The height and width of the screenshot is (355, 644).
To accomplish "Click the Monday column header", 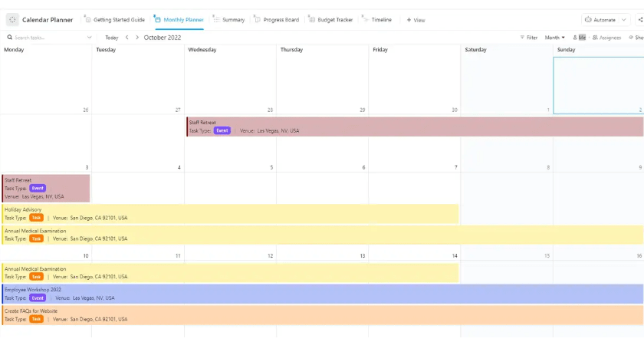I will click(14, 50).
